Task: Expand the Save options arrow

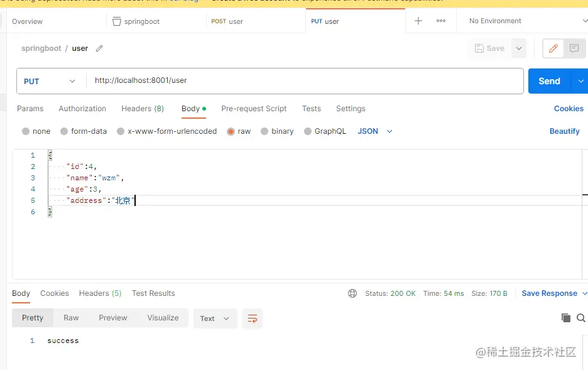Action: click(519, 48)
